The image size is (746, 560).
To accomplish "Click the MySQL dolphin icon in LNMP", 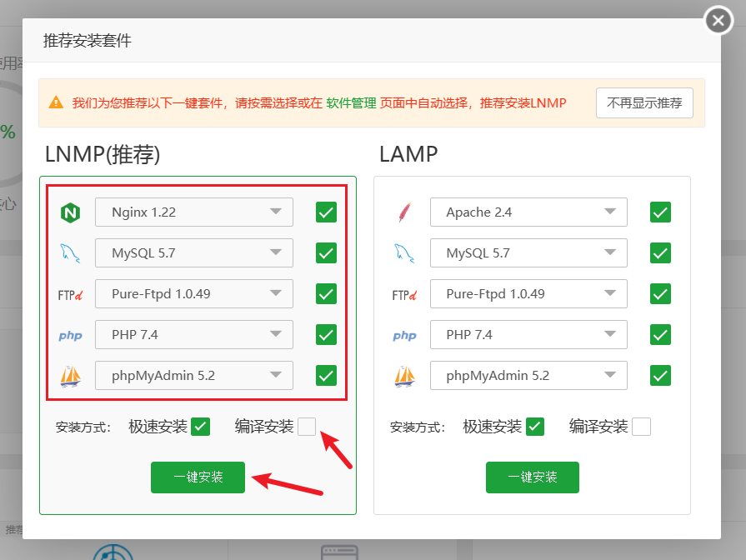I will tap(70, 253).
